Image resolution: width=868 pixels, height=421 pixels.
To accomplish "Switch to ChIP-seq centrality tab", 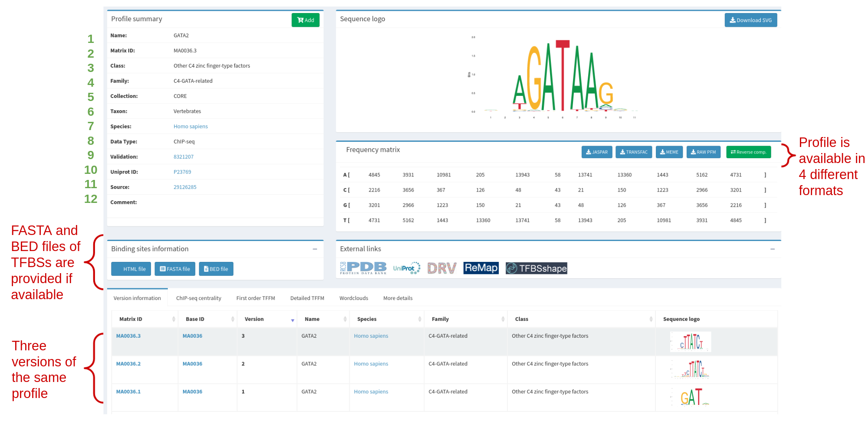I will [x=198, y=298].
